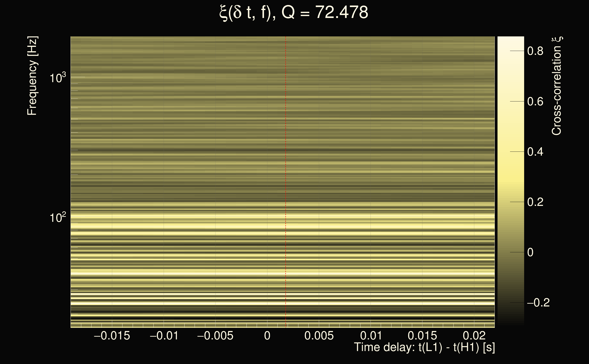The height and width of the screenshot is (364, 589).
Task: Click the 0.015 time delay tick label
Action: coord(422,336)
